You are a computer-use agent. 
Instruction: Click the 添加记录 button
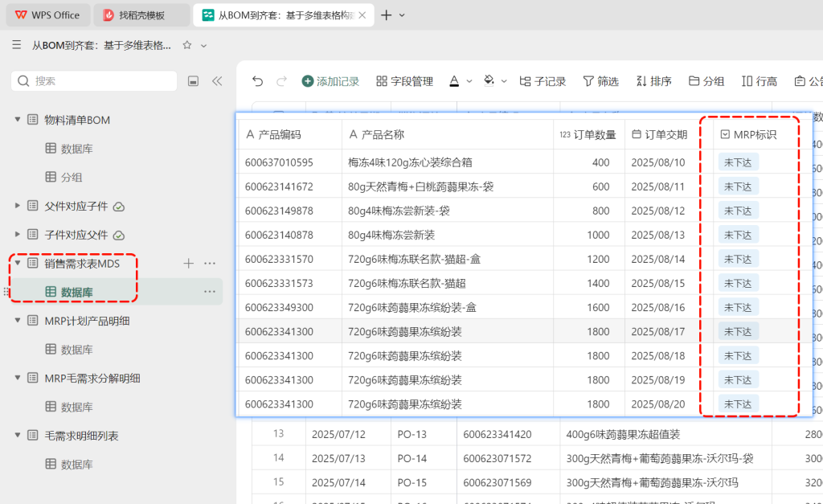click(330, 81)
